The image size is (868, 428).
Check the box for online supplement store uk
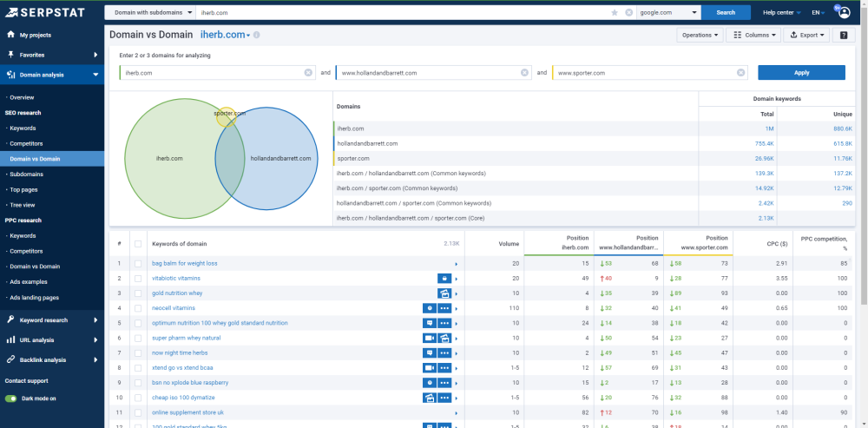(x=138, y=412)
